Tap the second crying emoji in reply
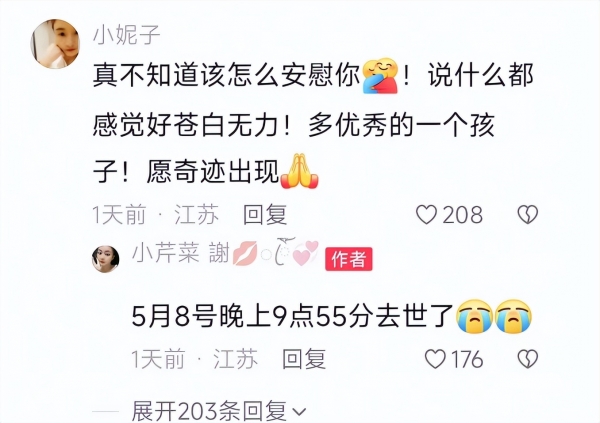Screen dimensions: 600x423 (514, 316)
